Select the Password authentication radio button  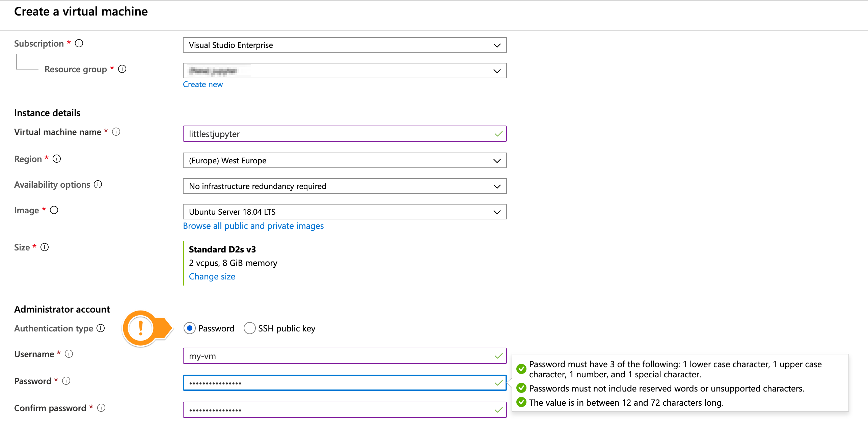pyautogui.click(x=190, y=328)
